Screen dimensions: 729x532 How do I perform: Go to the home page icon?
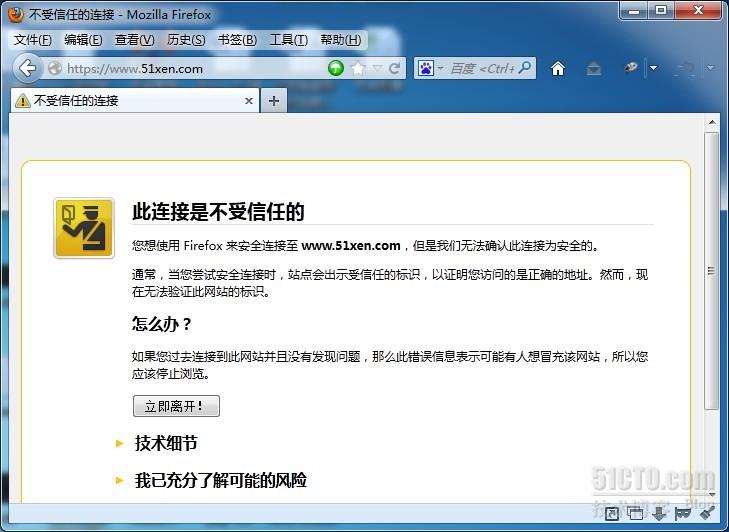point(558,68)
